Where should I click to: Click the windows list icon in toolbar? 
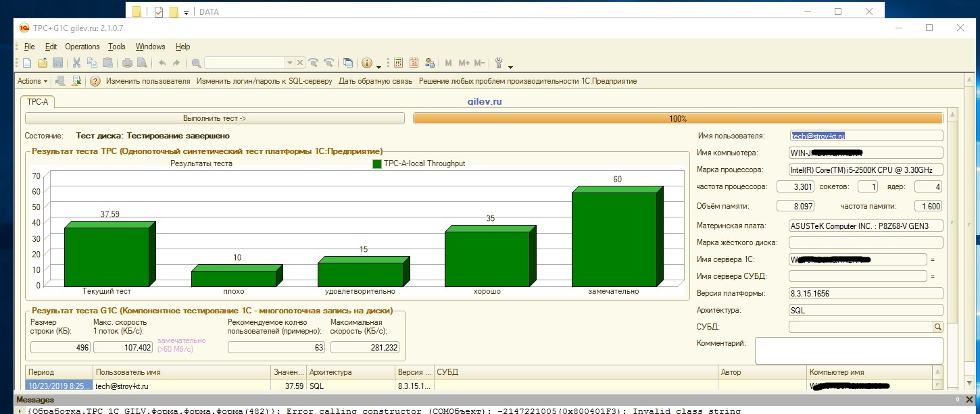[348, 63]
